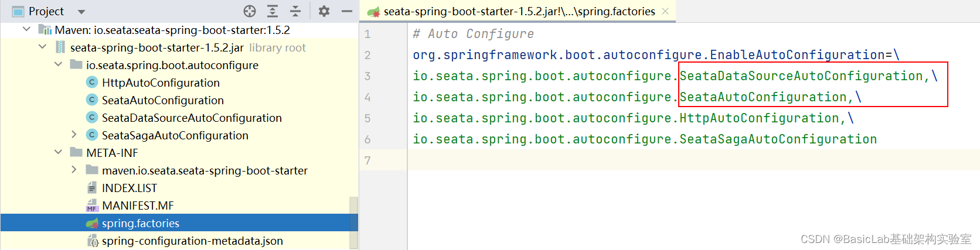Click the Collapse All icon in Project toolbar
Image resolution: width=980 pixels, height=250 pixels.
pyautogui.click(x=295, y=11)
